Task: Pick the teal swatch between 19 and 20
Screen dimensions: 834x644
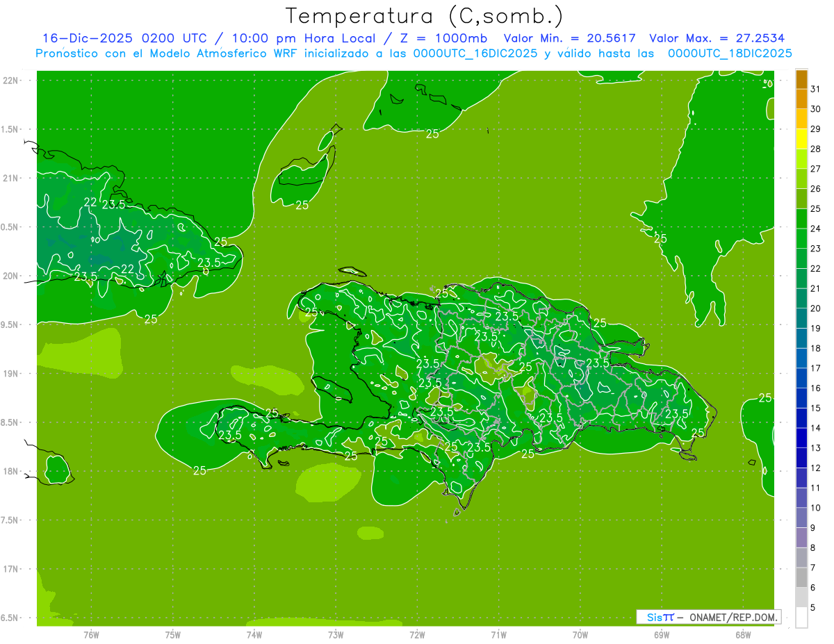Action: tap(801, 319)
